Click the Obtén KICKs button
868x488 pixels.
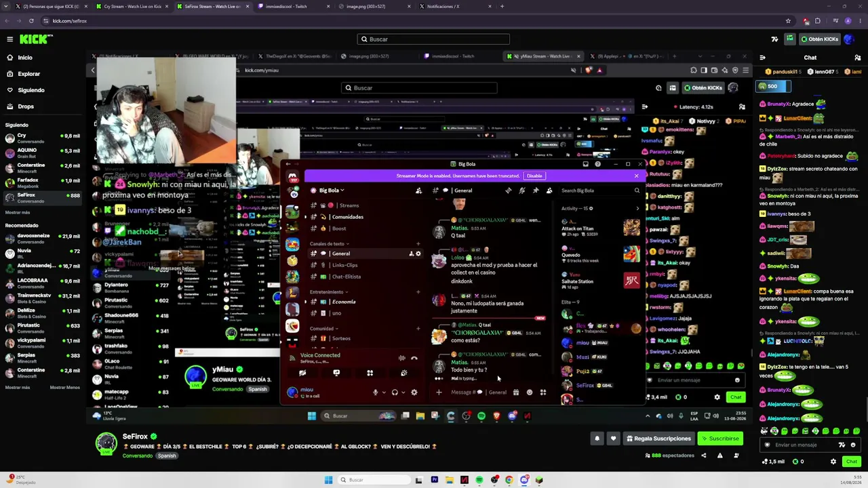coord(819,39)
